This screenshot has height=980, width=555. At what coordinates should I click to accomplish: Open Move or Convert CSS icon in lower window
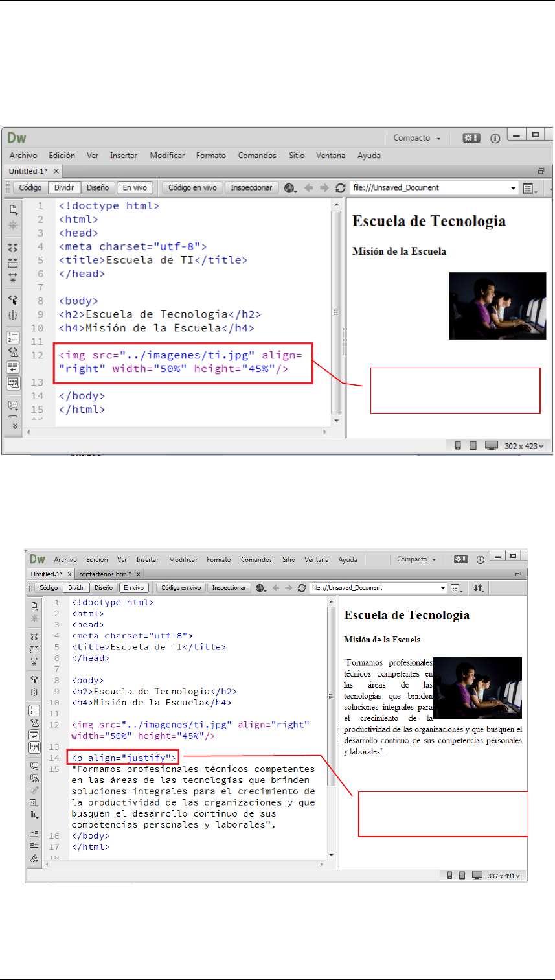[x=34, y=815]
